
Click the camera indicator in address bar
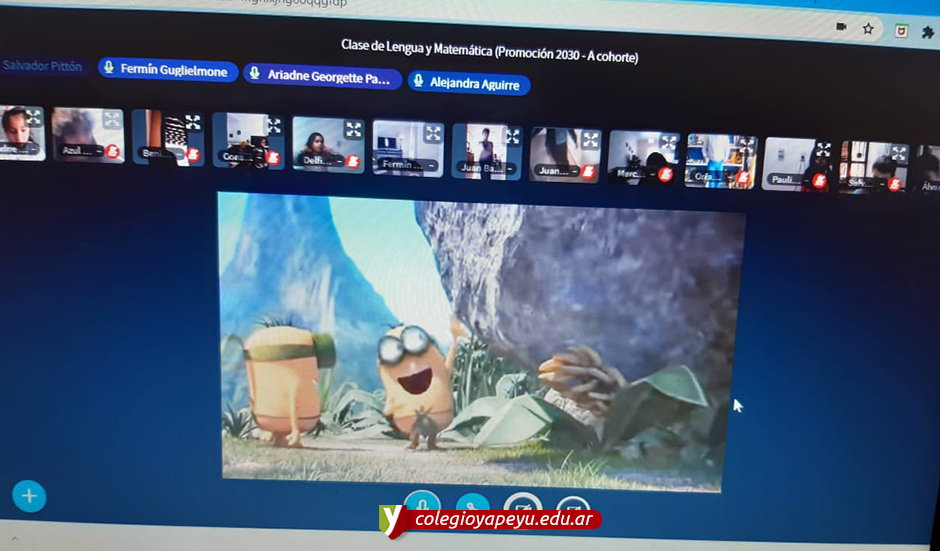pyautogui.click(x=841, y=27)
